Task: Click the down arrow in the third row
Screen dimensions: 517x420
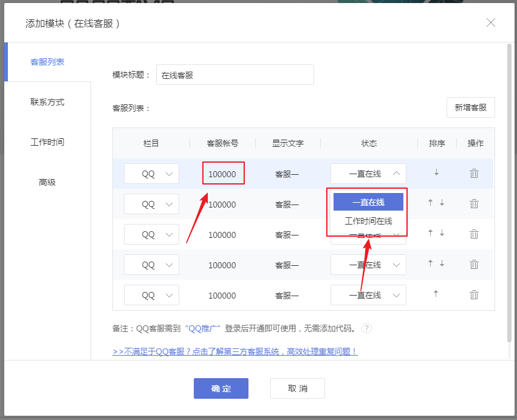Action: tap(442, 233)
